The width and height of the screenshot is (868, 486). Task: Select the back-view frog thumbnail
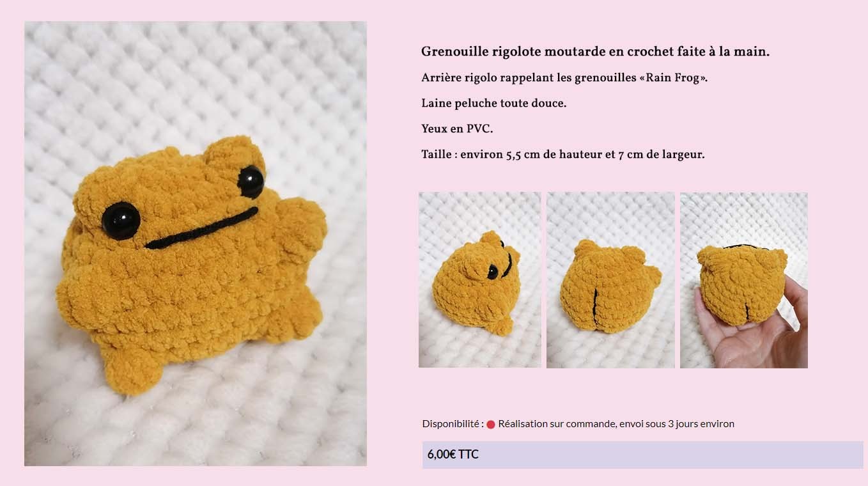coord(610,280)
